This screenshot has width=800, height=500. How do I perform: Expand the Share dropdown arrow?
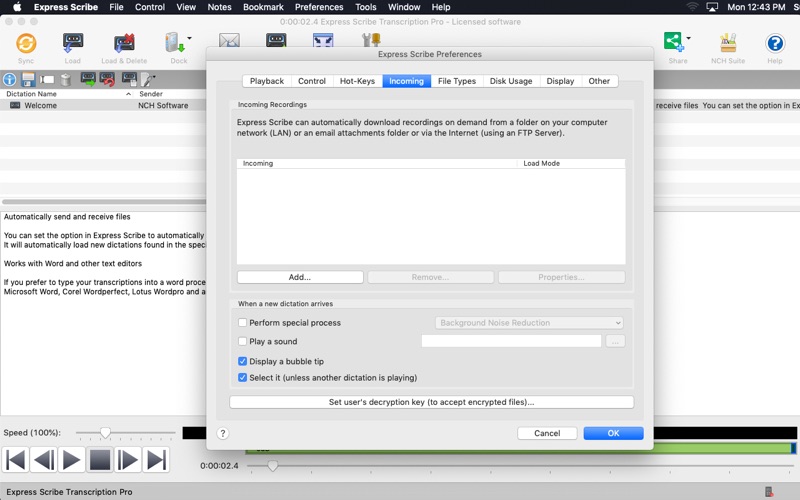688,39
